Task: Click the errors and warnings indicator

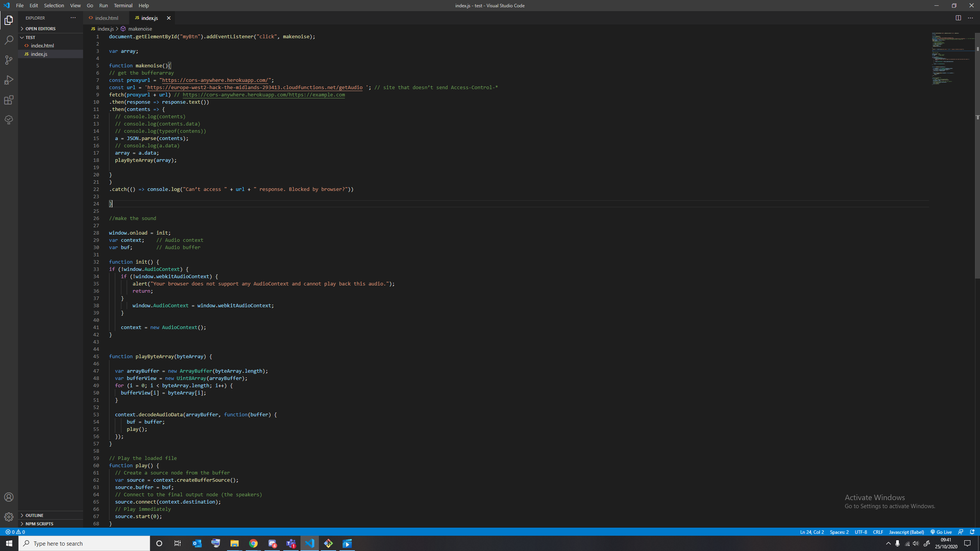Action: [x=15, y=532]
